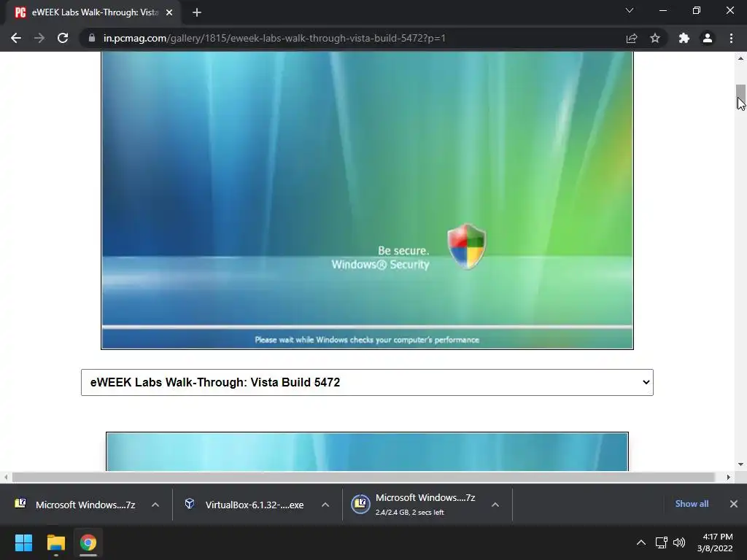Restore down the Chrome window
This screenshot has height=560, width=747.
pos(697,10)
